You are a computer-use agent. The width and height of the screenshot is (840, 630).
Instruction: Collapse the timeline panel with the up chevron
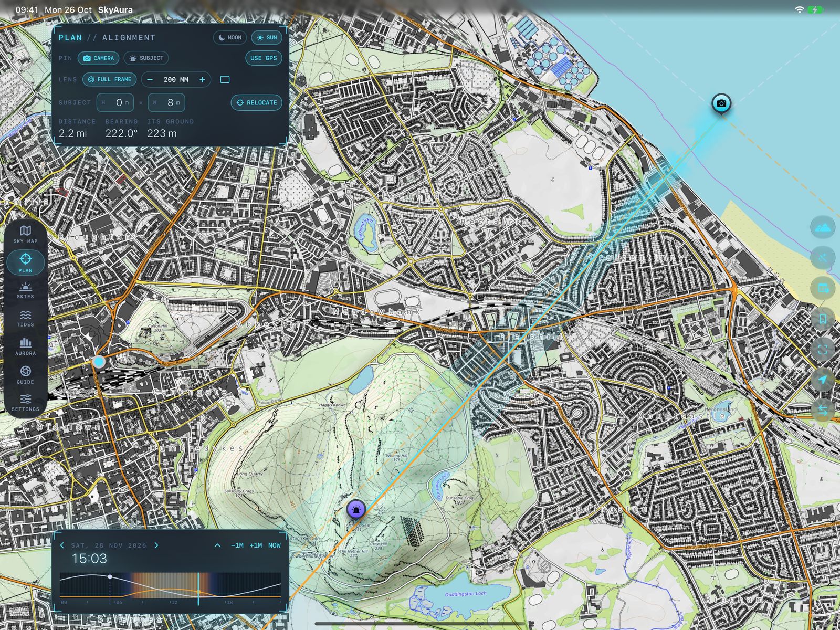[x=217, y=545]
